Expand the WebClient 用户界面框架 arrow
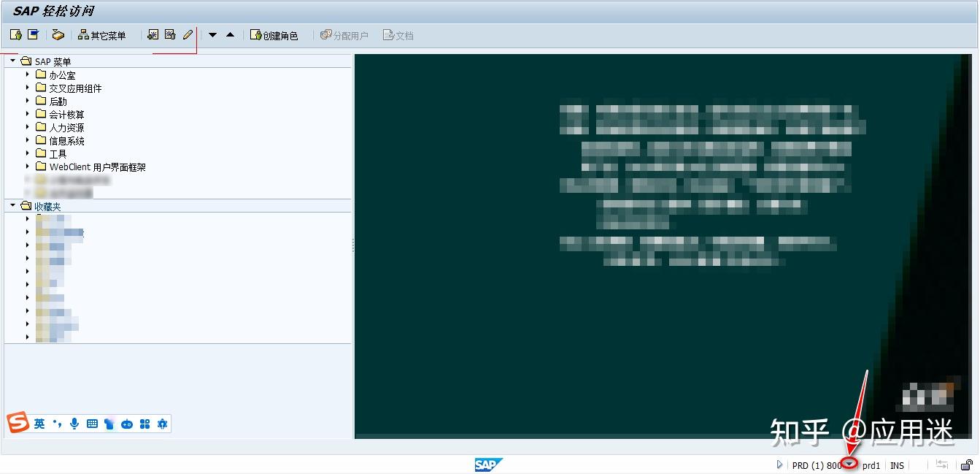Image resolution: width=980 pixels, height=474 pixels. point(28,167)
